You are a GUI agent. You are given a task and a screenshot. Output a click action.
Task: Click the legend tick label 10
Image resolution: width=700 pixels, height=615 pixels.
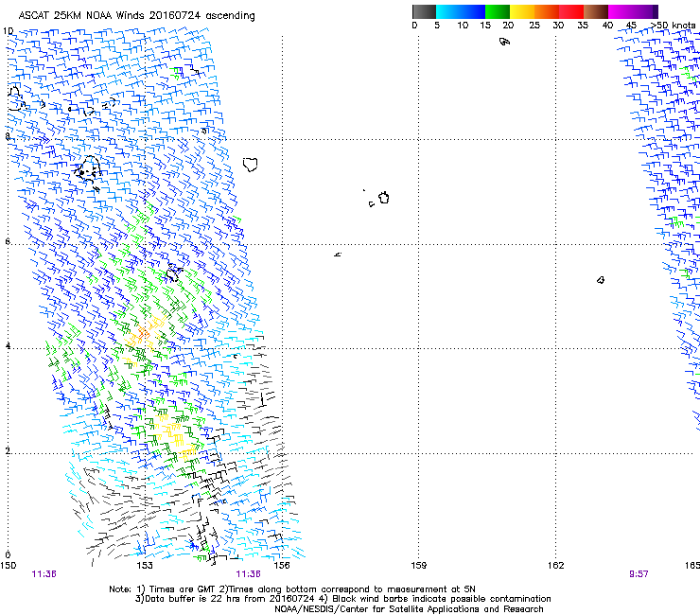tap(463, 26)
